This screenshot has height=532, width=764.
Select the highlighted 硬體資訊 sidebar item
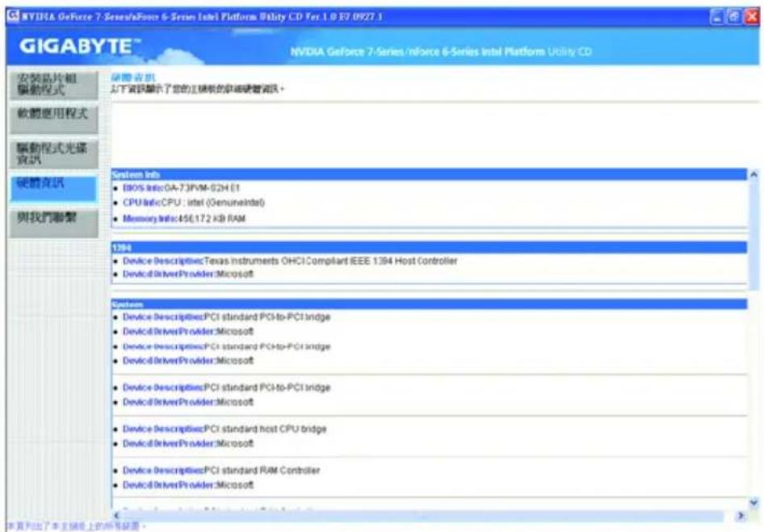[x=53, y=189]
